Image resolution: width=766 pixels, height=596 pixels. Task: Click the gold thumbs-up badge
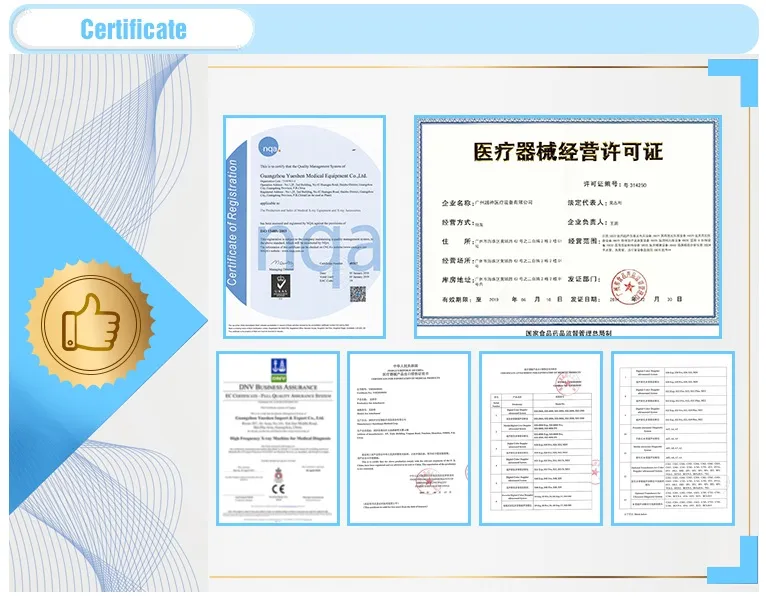89,318
